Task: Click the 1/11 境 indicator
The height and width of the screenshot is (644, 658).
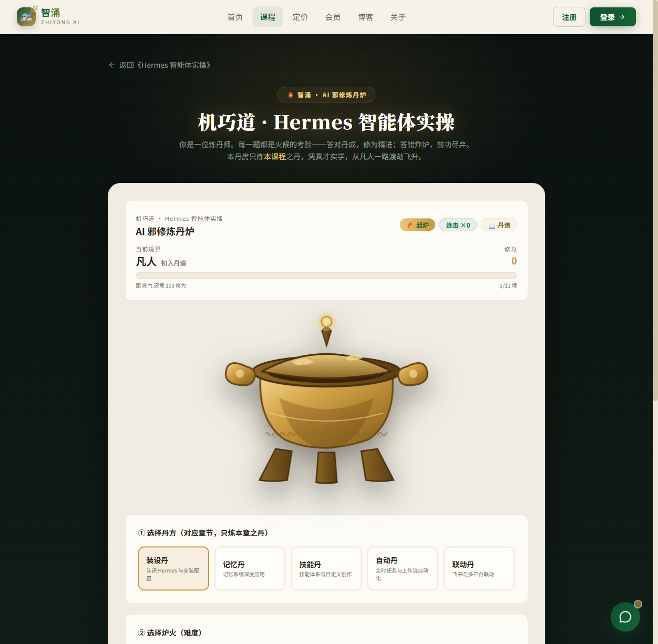Action: [x=508, y=286]
